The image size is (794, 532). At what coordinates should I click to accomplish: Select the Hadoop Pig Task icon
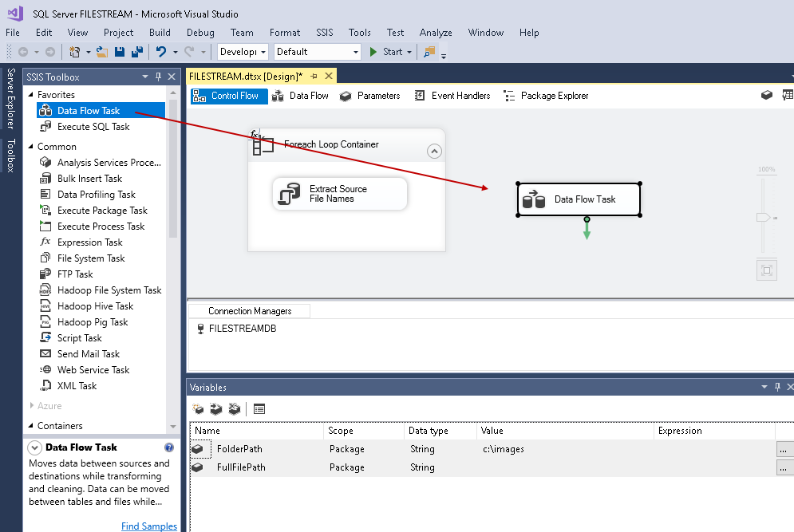(45, 321)
